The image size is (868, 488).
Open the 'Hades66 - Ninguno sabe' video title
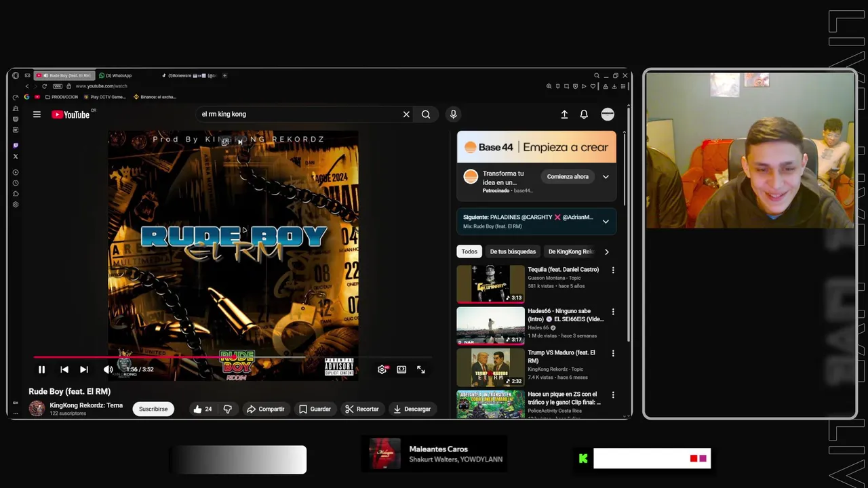566,315
